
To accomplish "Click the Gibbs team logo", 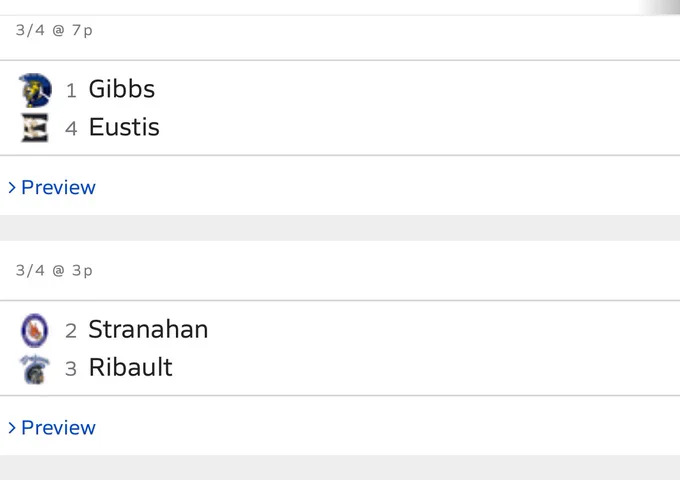I will (35, 90).
